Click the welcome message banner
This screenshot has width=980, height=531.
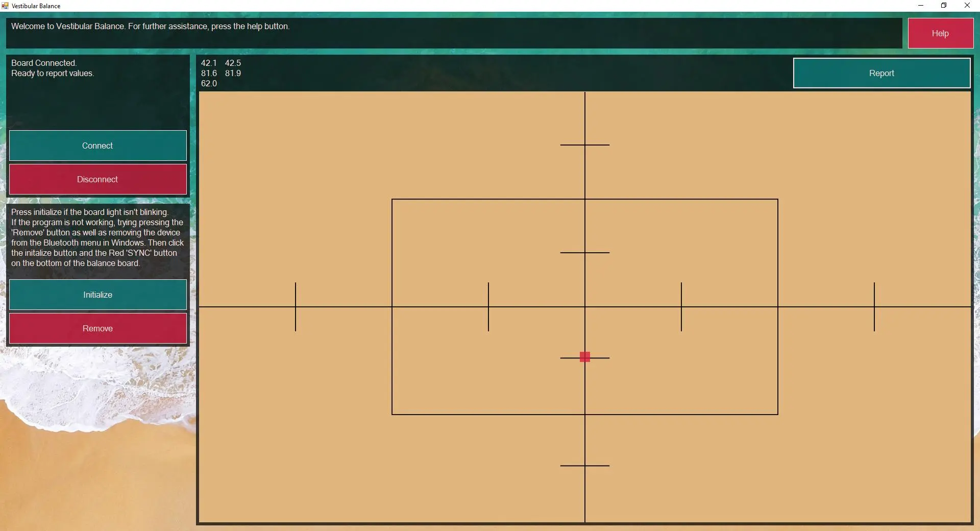tap(453, 33)
